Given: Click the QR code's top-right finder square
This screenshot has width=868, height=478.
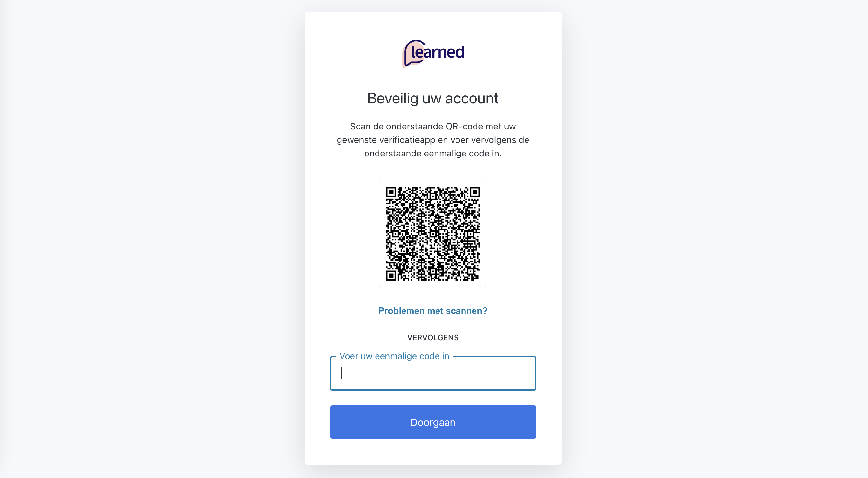Looking at the screenshot, I should pos(475,192).
